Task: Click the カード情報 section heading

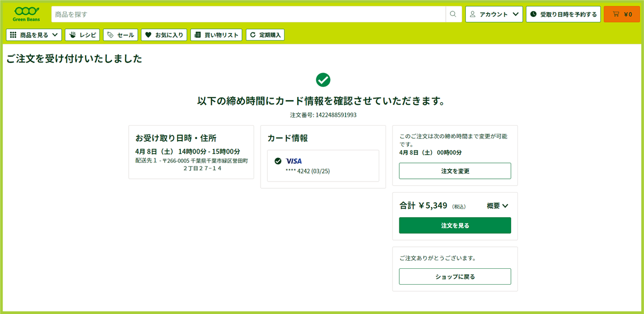Action: (288, 138)
